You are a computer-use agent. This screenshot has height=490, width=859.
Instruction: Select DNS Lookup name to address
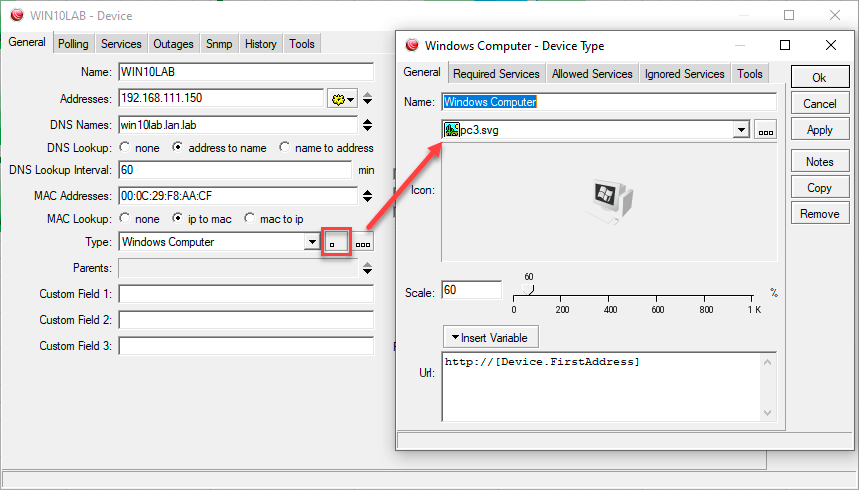coord(284,147)
